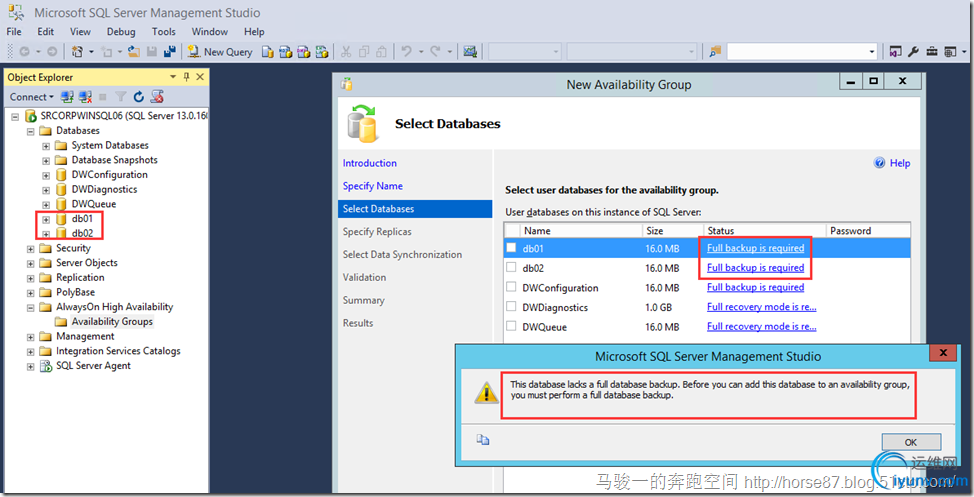Collapse the AlwaysOn High Availability node
The image size is (974, 497).
pos(30,308)
